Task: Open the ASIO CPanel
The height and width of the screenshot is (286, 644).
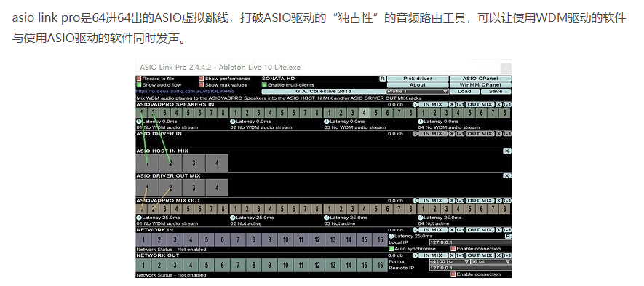Action: (x=480, y=79)
